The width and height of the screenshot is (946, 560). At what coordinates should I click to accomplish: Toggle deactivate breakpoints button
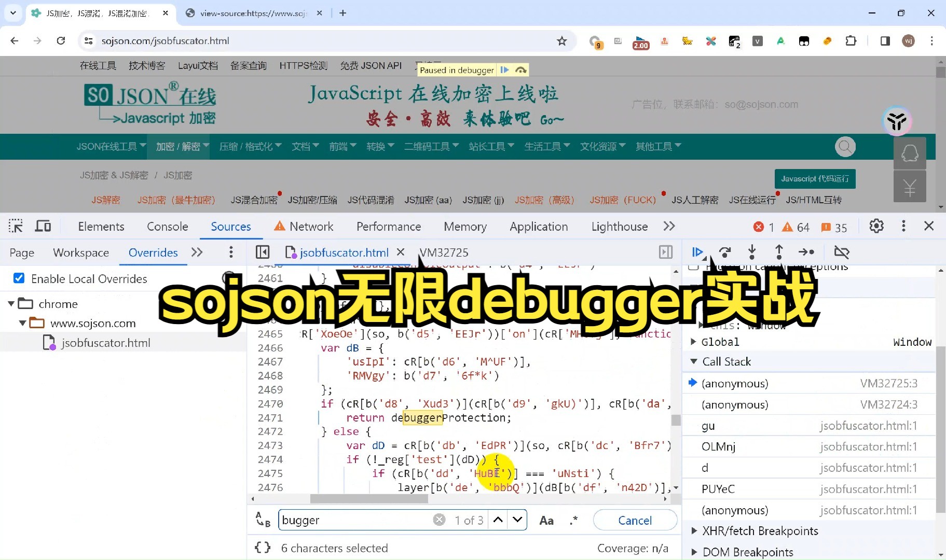(x=842, y=253)
